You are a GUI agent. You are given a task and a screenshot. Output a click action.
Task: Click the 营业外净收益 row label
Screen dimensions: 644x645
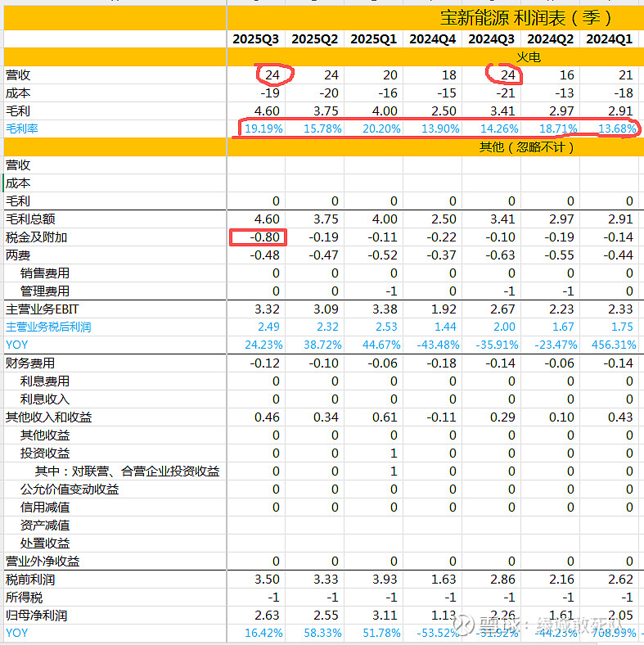click(43, 562)
